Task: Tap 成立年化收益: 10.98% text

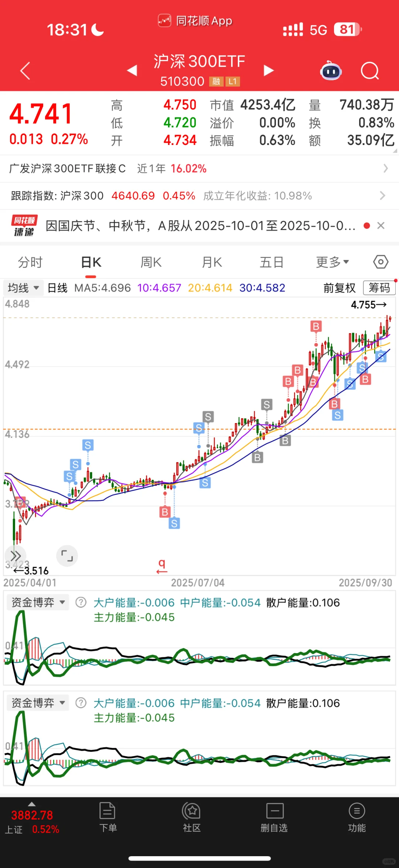Action: point(258,196)
